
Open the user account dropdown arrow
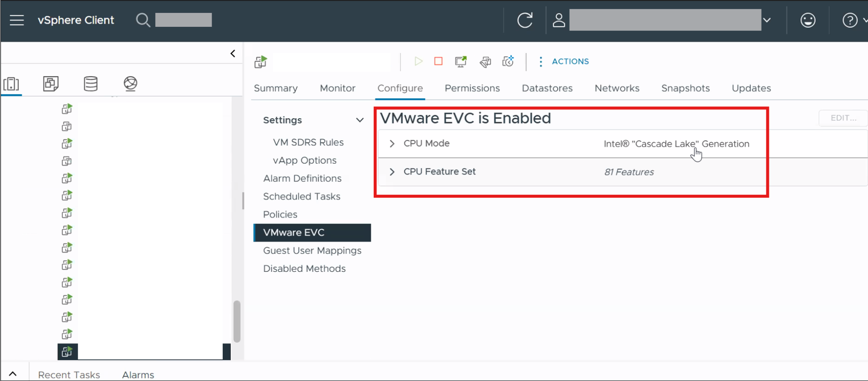[767, 20]
